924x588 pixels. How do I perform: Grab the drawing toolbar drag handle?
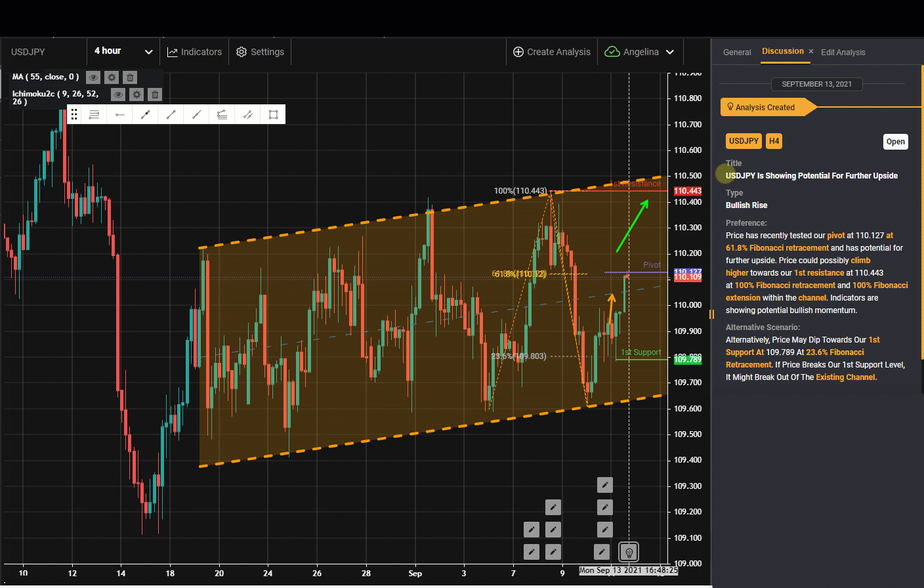(x=74, y=115)
